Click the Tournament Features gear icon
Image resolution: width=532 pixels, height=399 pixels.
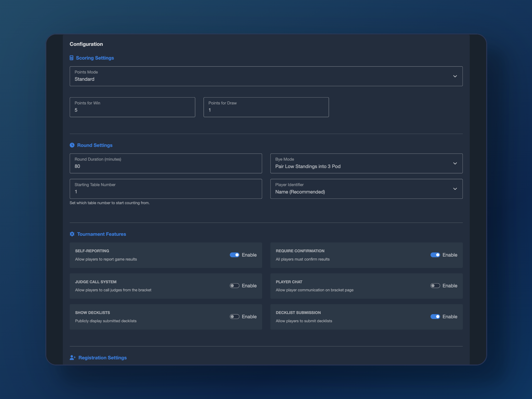(72, 234)
